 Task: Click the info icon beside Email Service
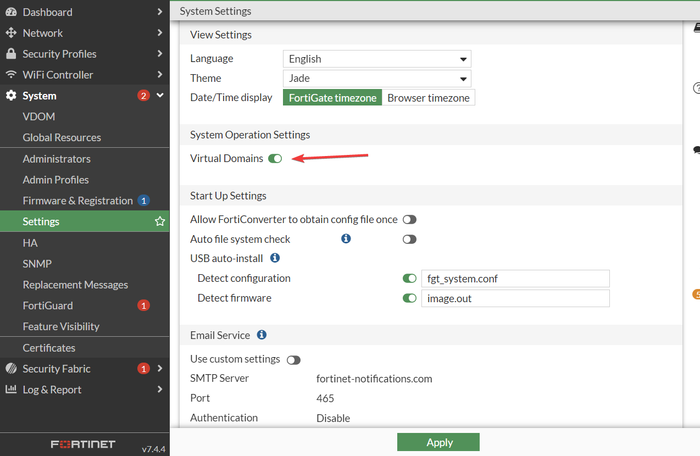pyautogui.click(x=261, y=335)
